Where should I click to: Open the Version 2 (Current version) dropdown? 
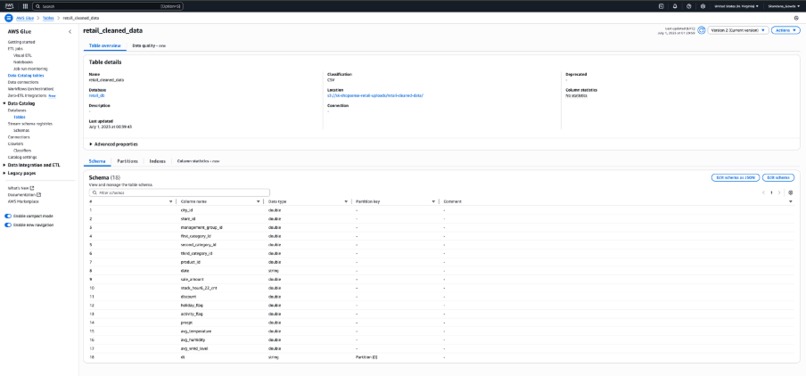point(738,30)
